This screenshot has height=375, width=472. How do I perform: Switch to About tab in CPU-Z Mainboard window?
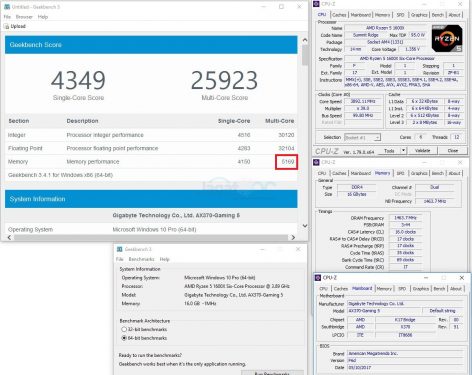click(x=456, y=289)
